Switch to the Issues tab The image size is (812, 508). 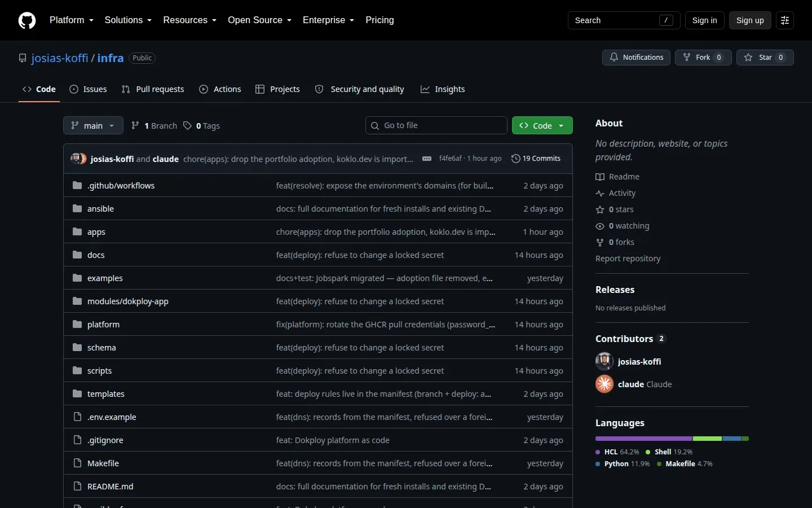tap(88, 89)
